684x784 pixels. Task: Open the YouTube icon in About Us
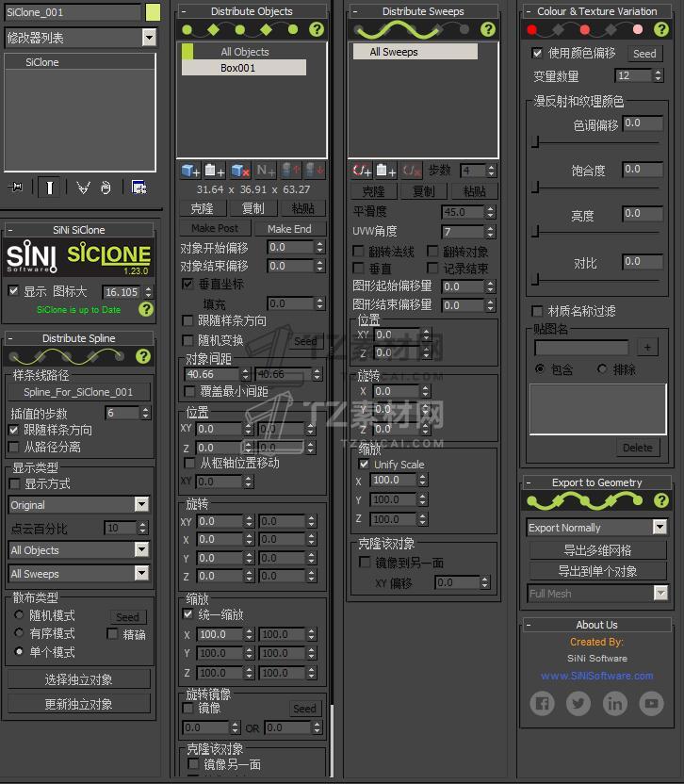[x=652, y=704]
